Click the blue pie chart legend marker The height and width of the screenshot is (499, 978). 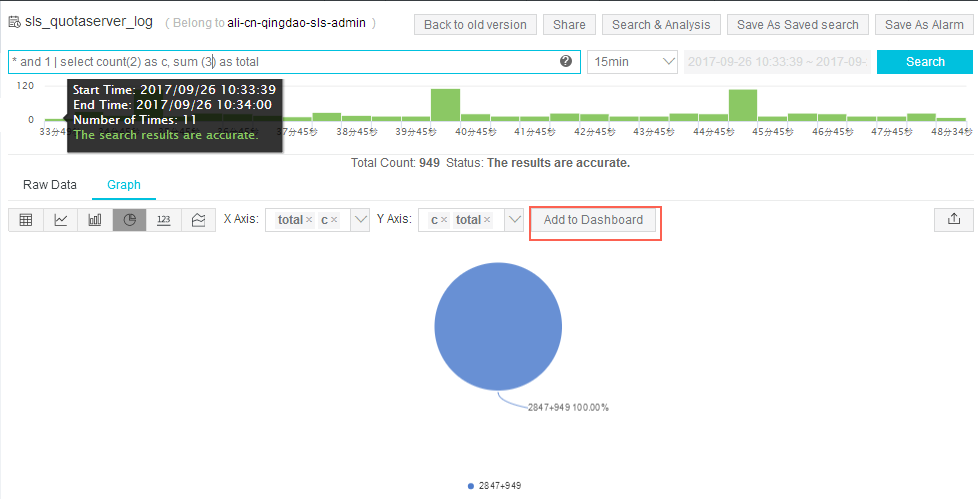click(x=471, y=486)
